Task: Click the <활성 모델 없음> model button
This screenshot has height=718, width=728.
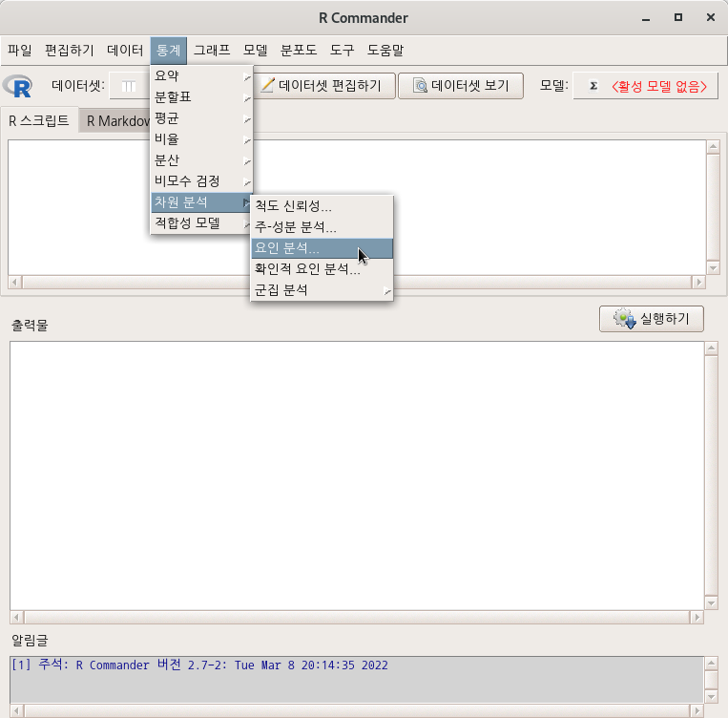Action: coord(646,86)
